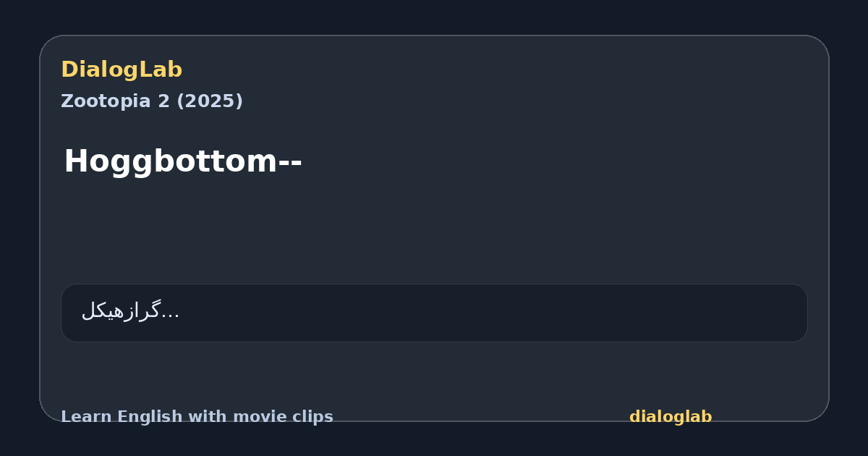Screen dimensions: 868x456
Task: Click the dark background outside the card
Action: pos(434,16)
